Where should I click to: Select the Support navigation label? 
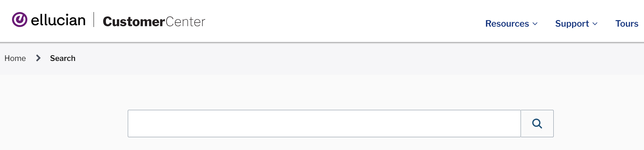572,24
